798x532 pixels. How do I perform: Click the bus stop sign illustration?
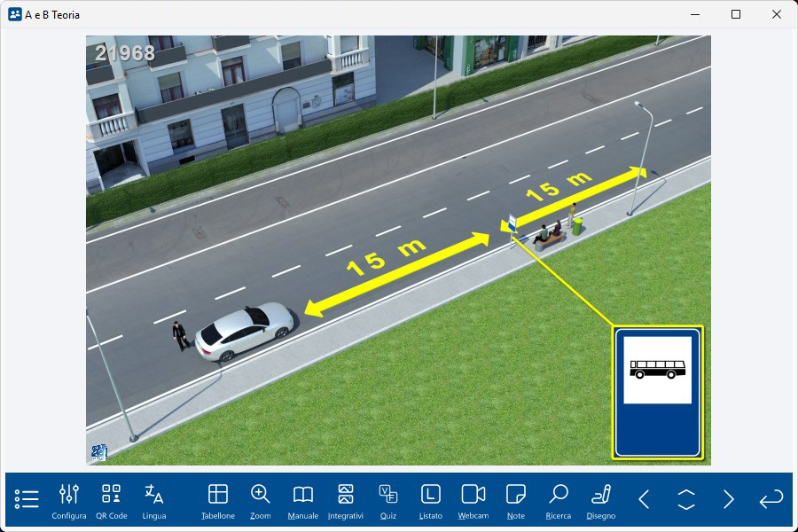pos(658,392)
